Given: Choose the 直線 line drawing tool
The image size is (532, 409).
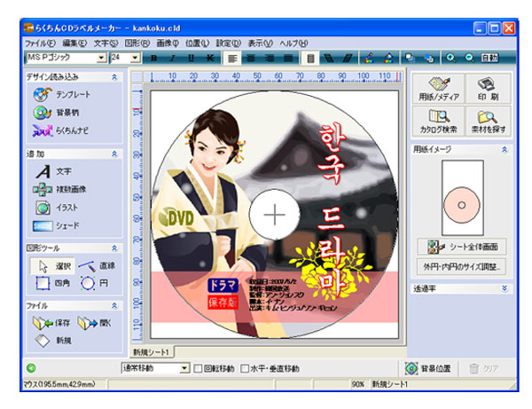Looking at the screenshot, I should [97, 266].
